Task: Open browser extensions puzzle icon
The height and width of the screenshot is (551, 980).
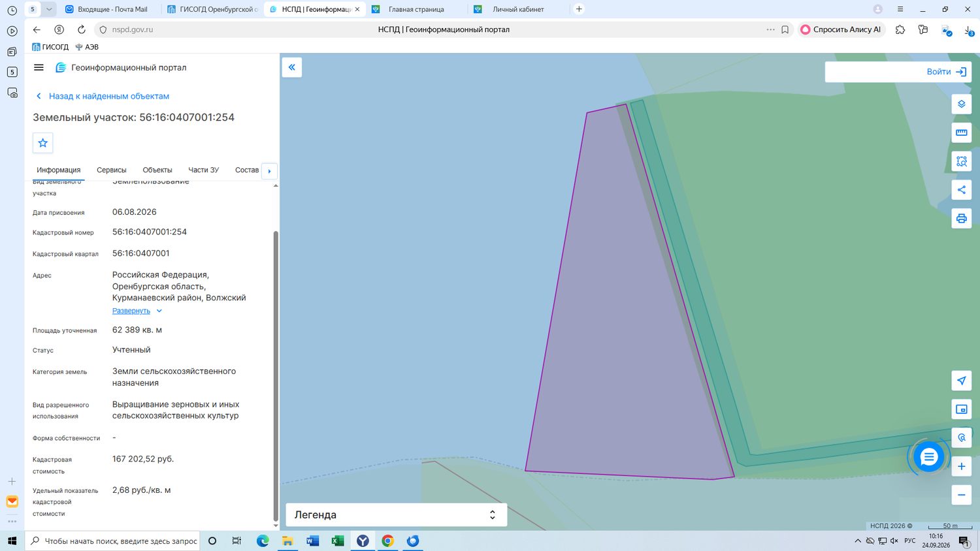Action: tap(900, 29)
